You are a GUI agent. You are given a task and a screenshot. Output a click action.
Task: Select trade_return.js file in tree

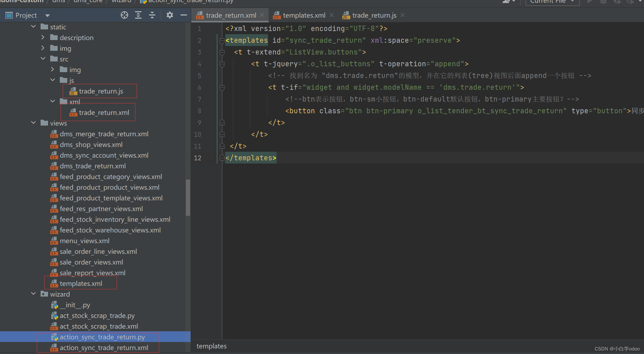pyautogui.click(x=101, y=91)
